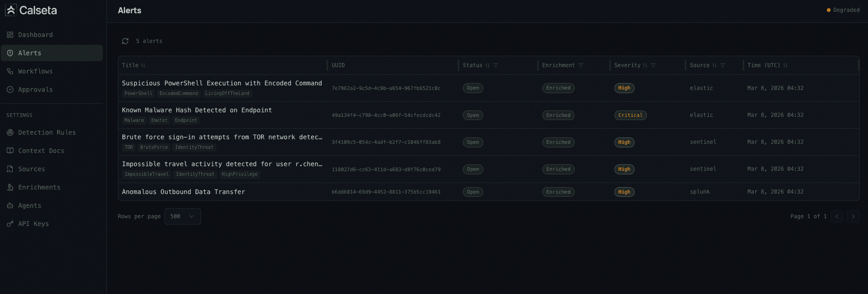Open the Enrichment column filter
Image resolution: width=868 pixels, height=294 pixels.
580,65
